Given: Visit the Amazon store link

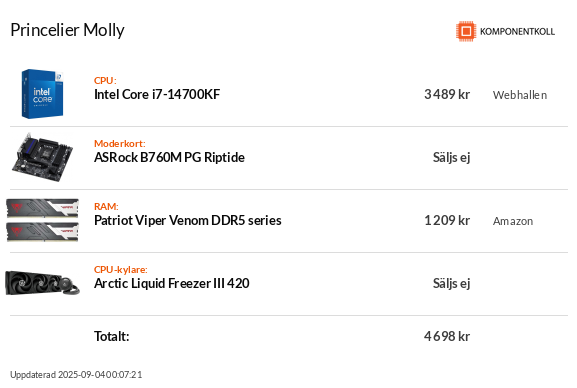Looking at the screenshot, I should pos(513,221).
